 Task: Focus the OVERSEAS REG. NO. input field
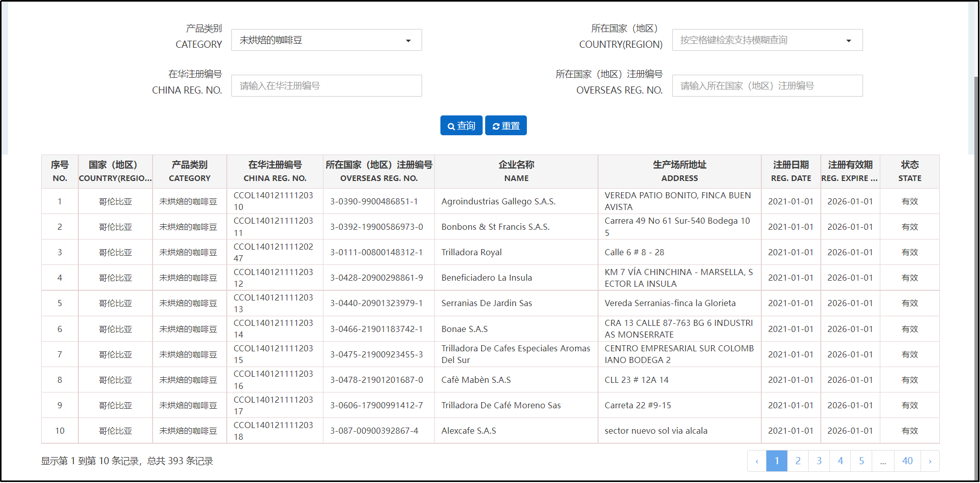coord(767,86)
